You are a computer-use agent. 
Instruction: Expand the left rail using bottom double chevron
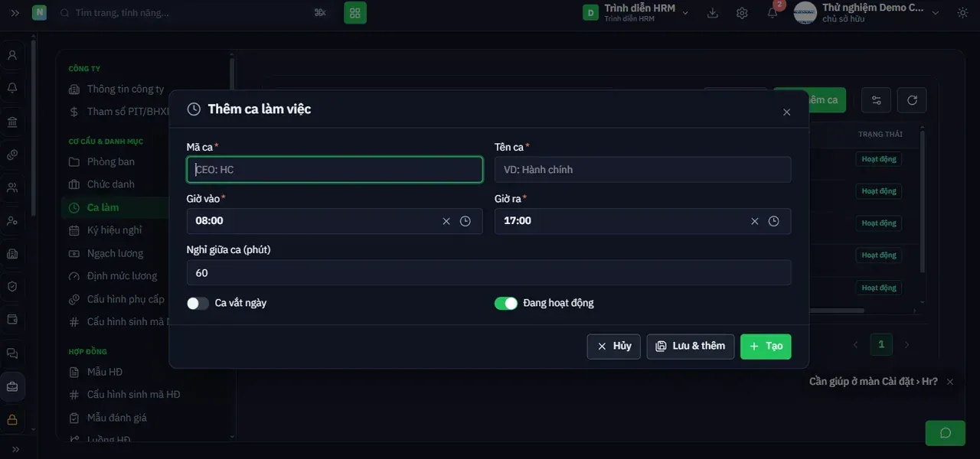tap(15, 449)
